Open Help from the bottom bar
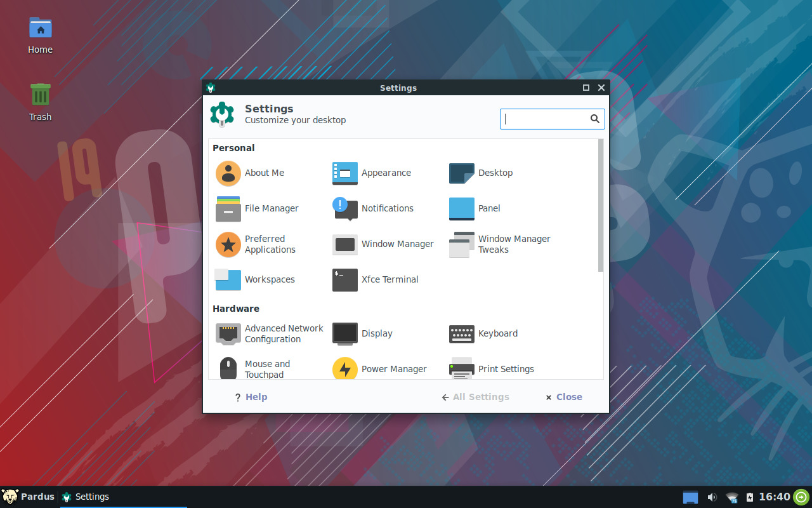This screenshot has width=812, height=508. point(251,397)
